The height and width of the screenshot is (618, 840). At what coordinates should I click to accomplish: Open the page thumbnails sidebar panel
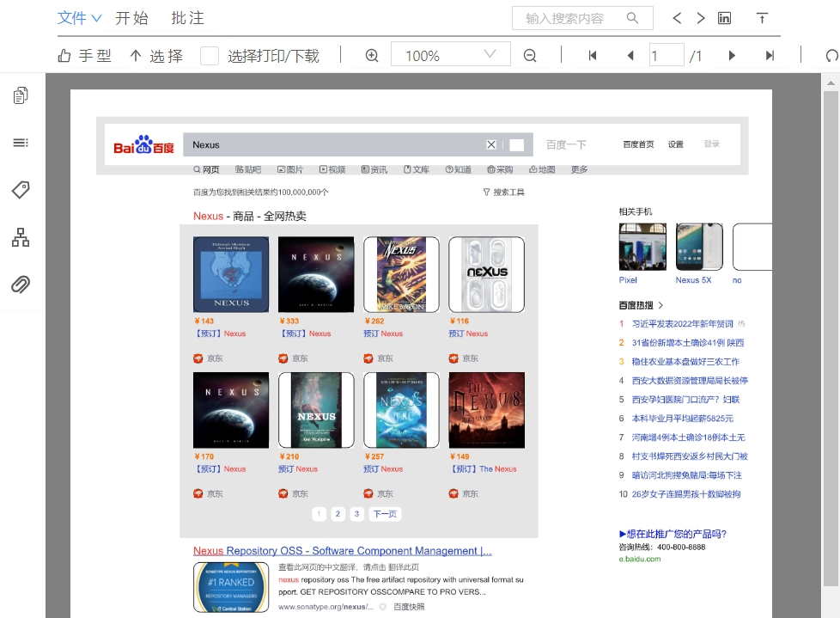(21, 95)
